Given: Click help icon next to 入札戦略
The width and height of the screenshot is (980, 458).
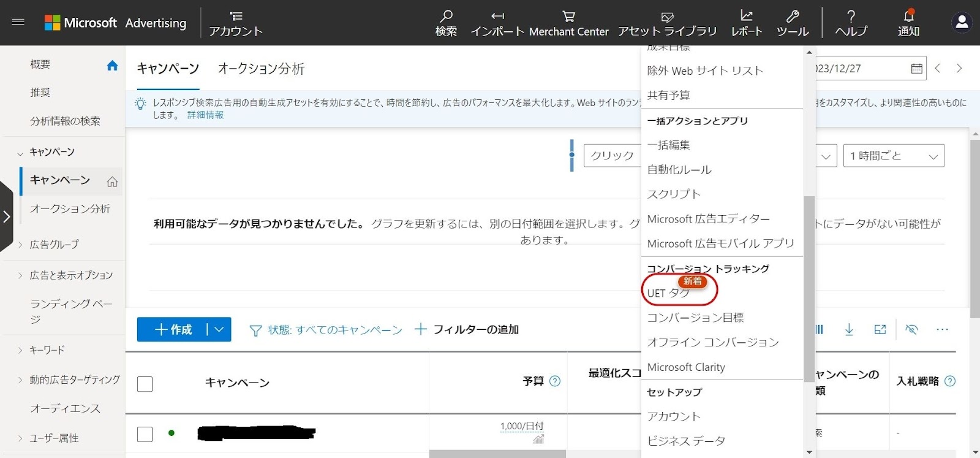Looking at the screenshot, I should tap(950, 381).
